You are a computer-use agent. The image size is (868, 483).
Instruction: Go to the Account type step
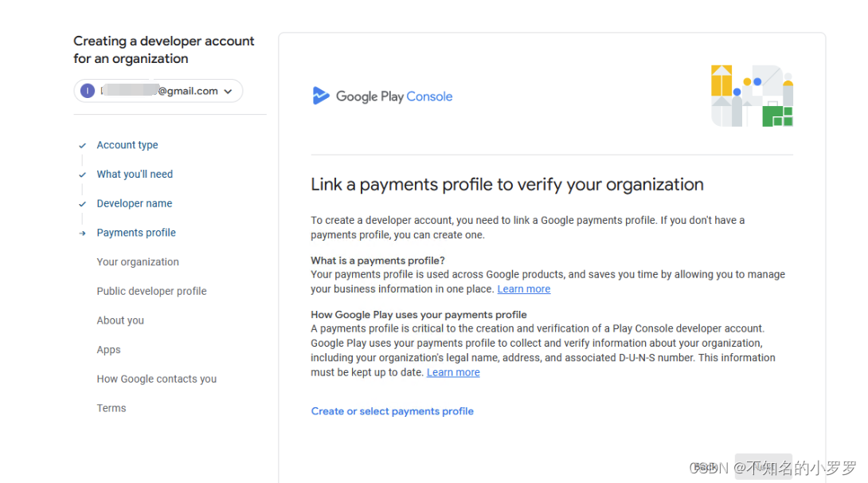127,145
